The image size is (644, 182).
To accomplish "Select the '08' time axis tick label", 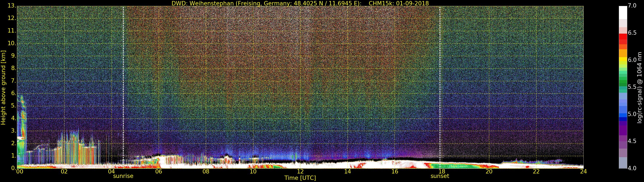I will pos(206,172).
